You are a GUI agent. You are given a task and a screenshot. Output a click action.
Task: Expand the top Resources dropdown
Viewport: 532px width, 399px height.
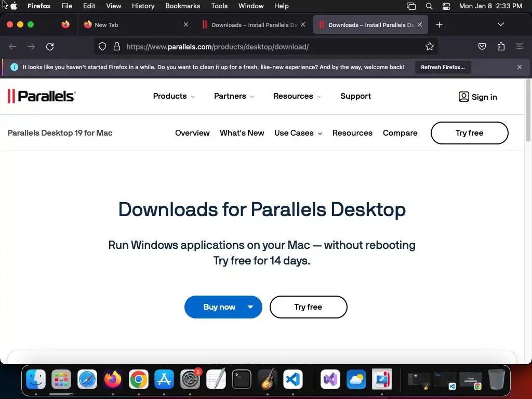pyautogui.click(x=297, y=96)
